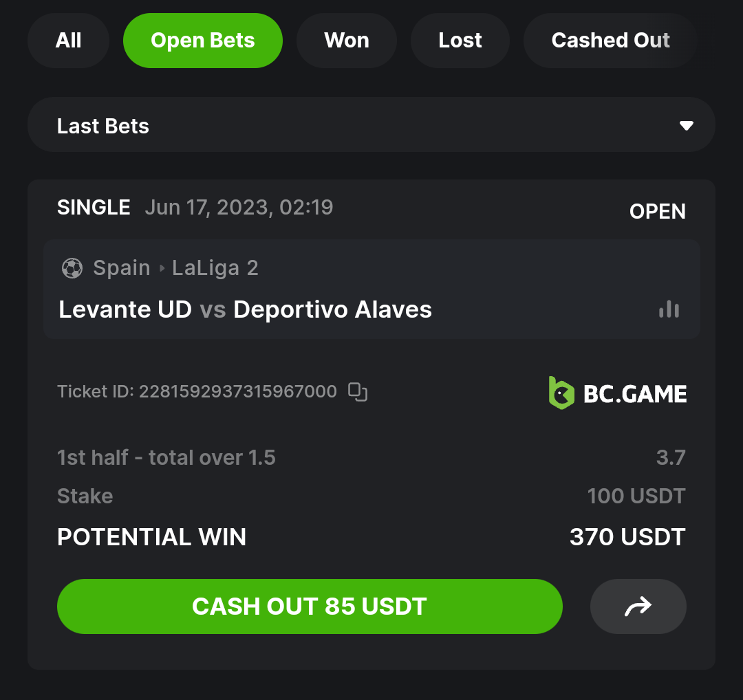Open Levante UD vs Deportivo Alaves match
Image resolution: width=743 pixels, height=700 pixels.
click(x=245, y=309)
